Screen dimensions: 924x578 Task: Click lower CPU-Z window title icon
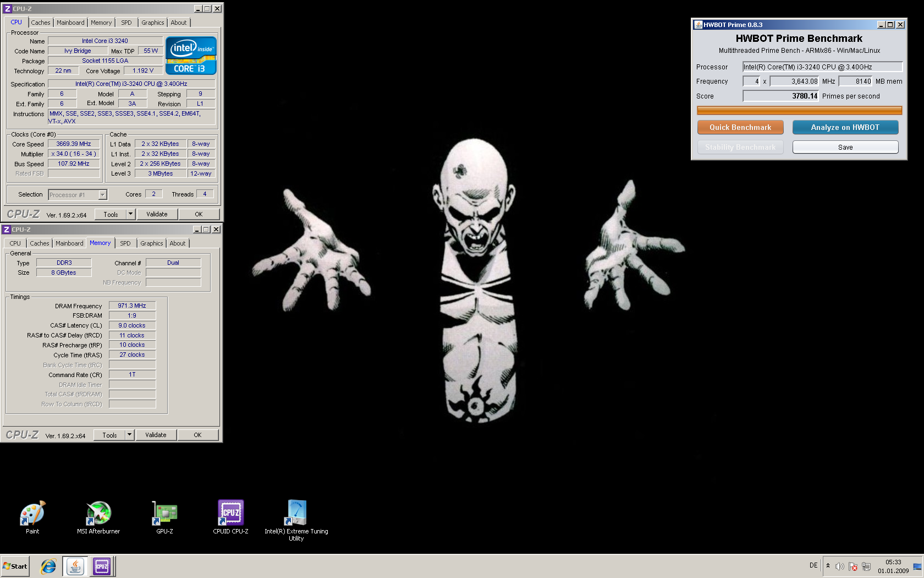7,230
